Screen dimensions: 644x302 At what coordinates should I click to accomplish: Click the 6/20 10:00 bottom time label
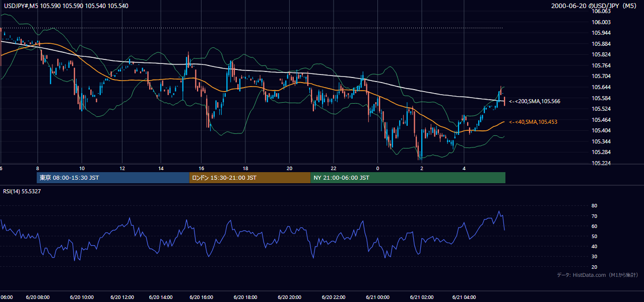[x=81, y=297]
